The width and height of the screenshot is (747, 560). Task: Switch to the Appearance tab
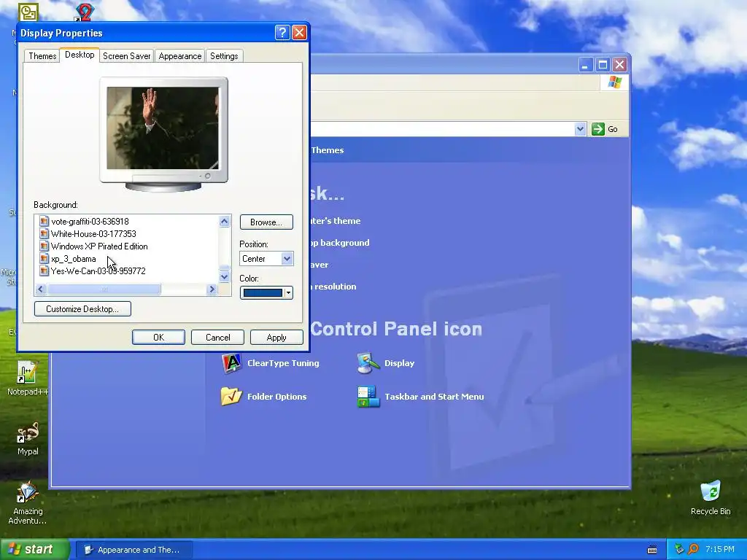tap(180, 56)
